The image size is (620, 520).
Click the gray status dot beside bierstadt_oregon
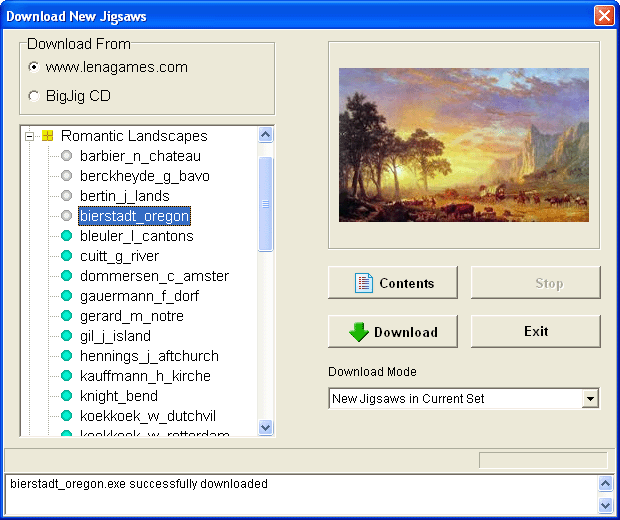point(66,216)
